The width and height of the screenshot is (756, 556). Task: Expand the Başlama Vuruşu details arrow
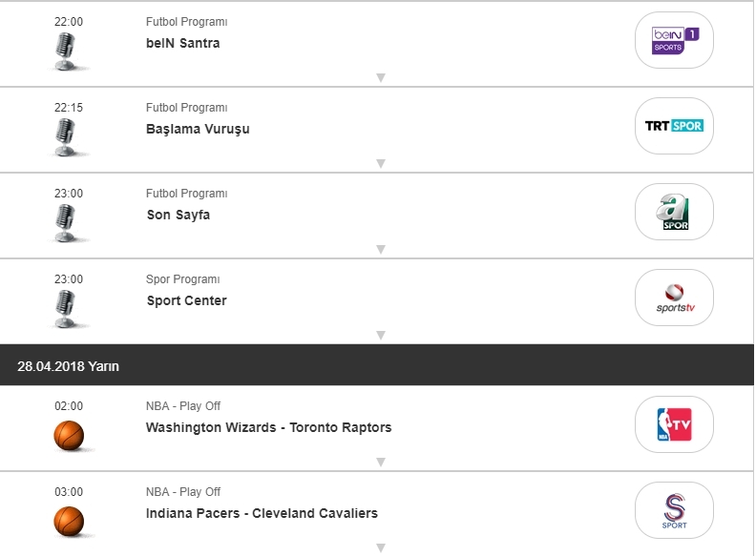click(x=380, y=164)
